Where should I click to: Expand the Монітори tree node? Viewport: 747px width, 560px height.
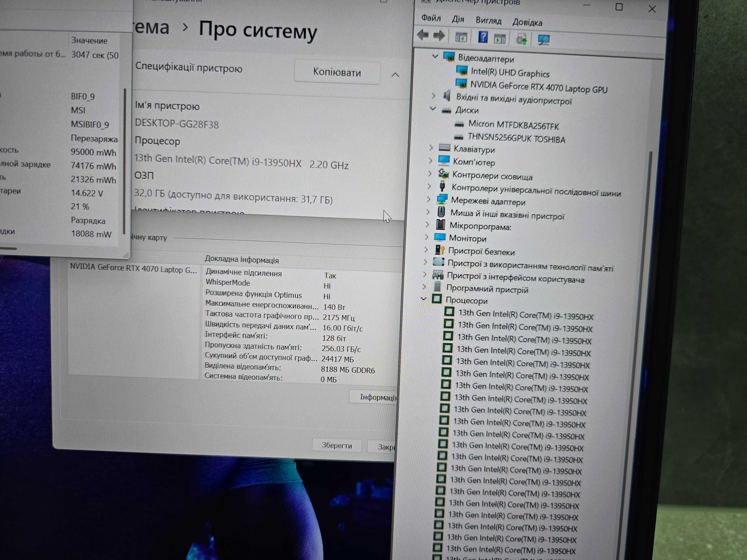[427, 237]
